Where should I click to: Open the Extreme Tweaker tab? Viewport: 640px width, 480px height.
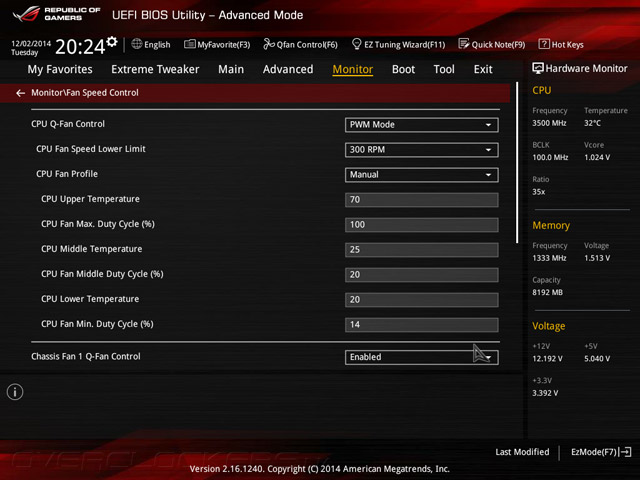(155, 69)
